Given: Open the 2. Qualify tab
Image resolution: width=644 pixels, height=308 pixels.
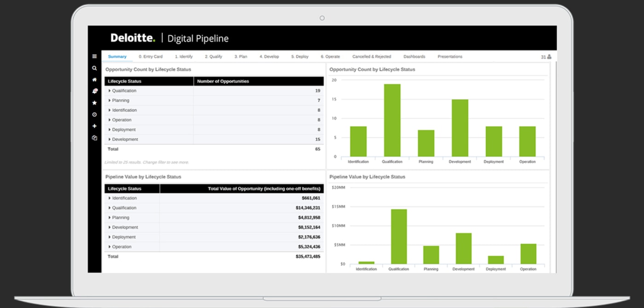Looking at the screenshot, I should tap(213, 57).
